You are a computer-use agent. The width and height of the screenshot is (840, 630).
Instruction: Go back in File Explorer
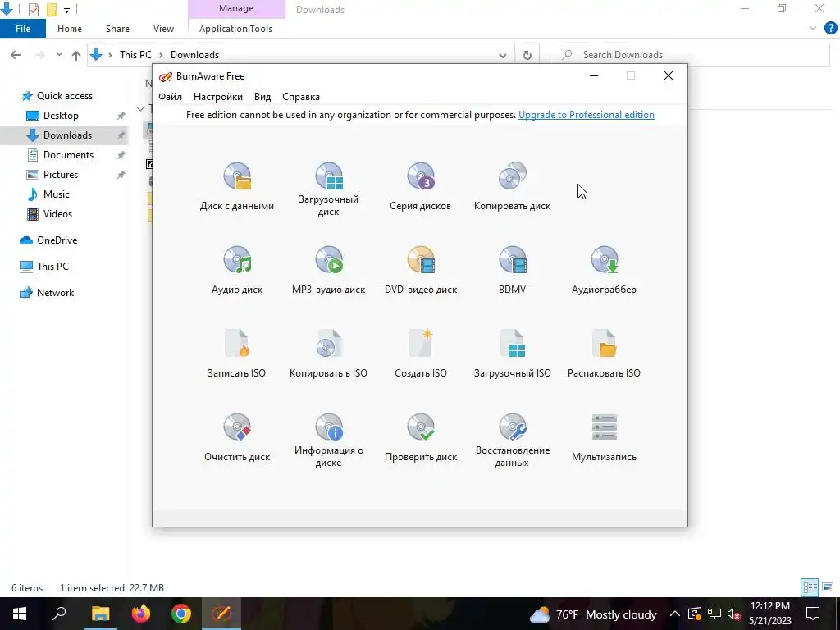pos(16,55)
